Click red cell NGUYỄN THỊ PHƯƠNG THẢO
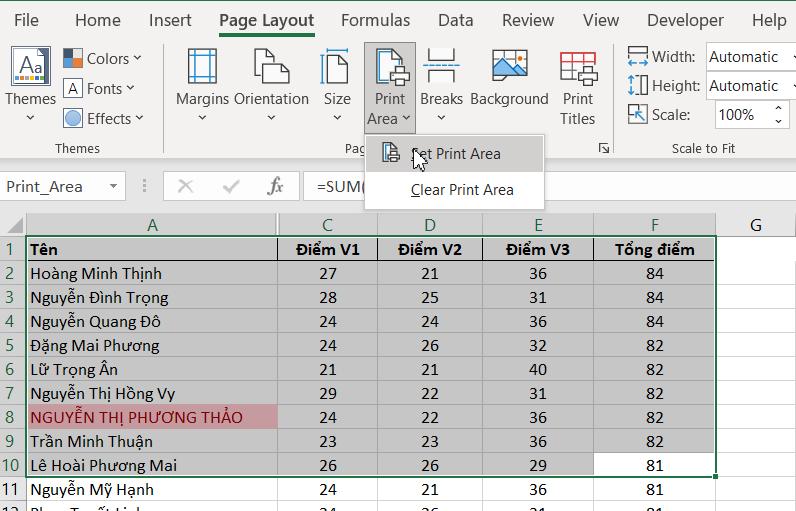Screen dimensions: 796x511 pyautogui.click(x=152, y=417)
